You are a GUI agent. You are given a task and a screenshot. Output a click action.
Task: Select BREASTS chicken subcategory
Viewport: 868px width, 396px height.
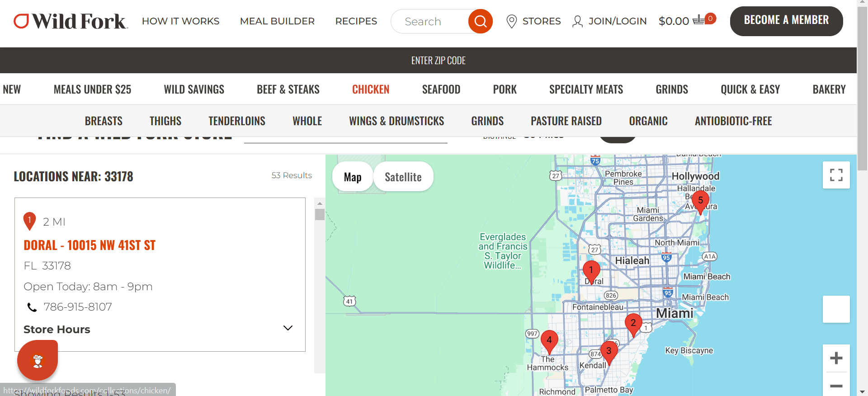click(104, 121)
